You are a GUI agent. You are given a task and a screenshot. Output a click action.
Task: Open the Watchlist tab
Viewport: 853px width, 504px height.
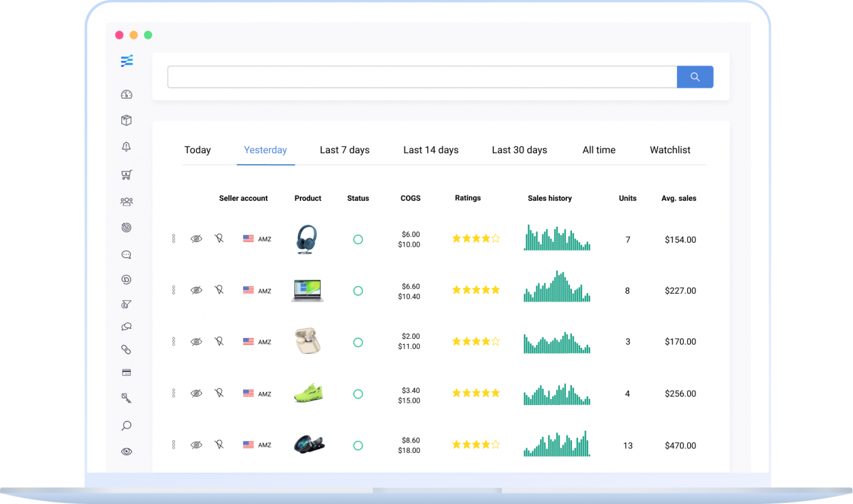pos(670,150)
